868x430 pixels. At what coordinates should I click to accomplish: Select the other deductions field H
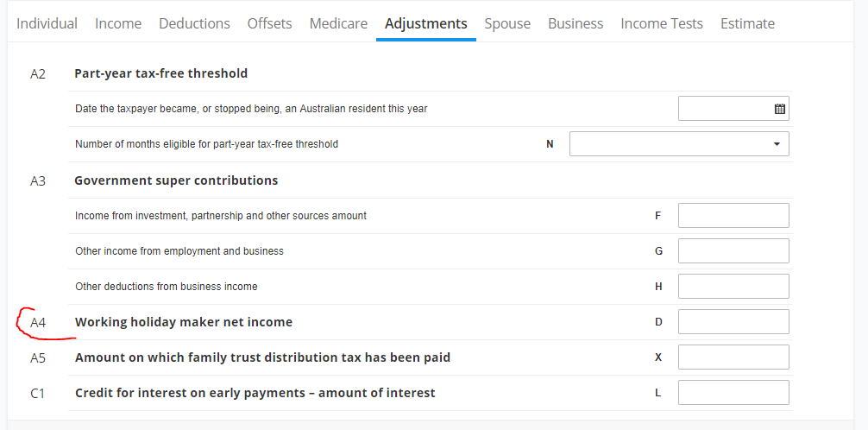(733, 287)
